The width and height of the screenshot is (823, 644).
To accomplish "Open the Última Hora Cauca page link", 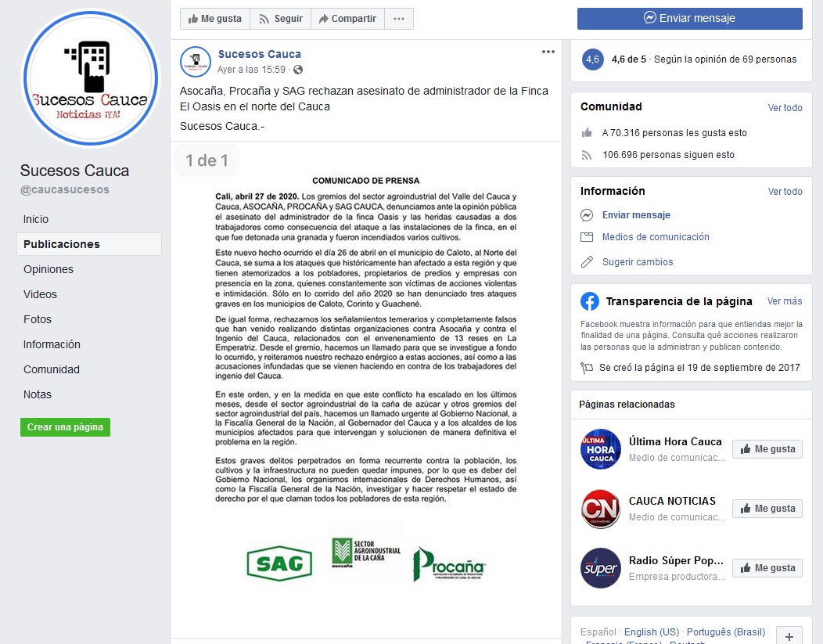I will [x=675, y=442].
